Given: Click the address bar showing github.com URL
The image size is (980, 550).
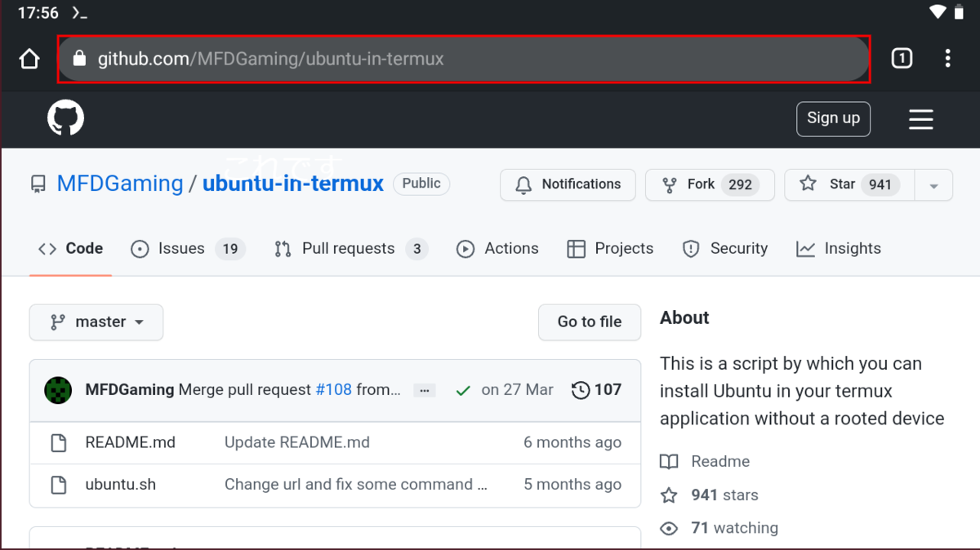Looking at the screenshot, I should pos(464,59).
